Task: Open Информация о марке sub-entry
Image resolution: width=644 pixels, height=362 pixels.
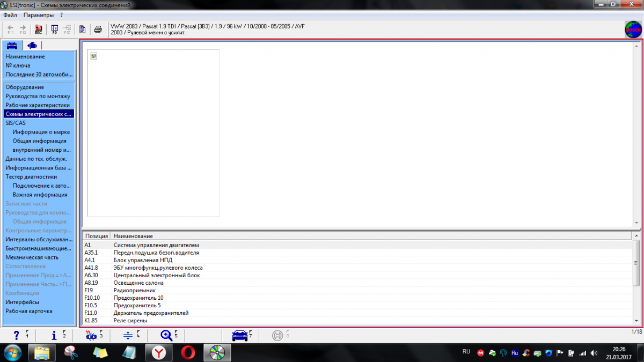Action: 41,132
